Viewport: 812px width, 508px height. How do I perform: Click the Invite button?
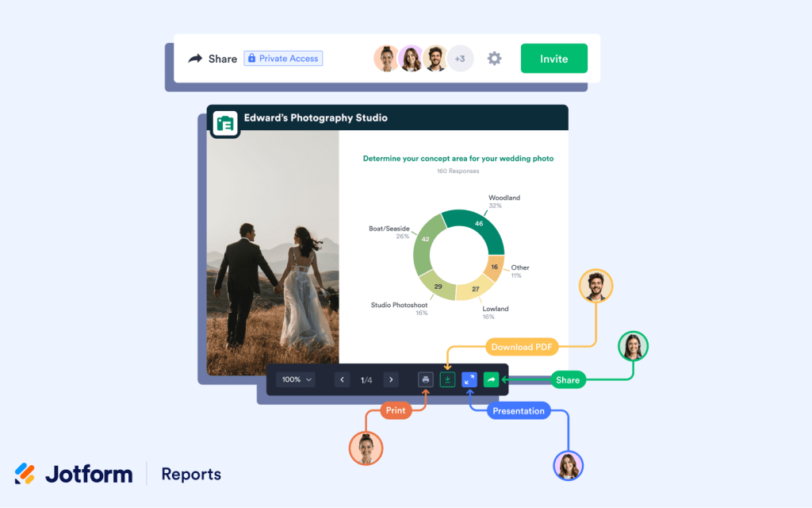click(x=553, y=58)
